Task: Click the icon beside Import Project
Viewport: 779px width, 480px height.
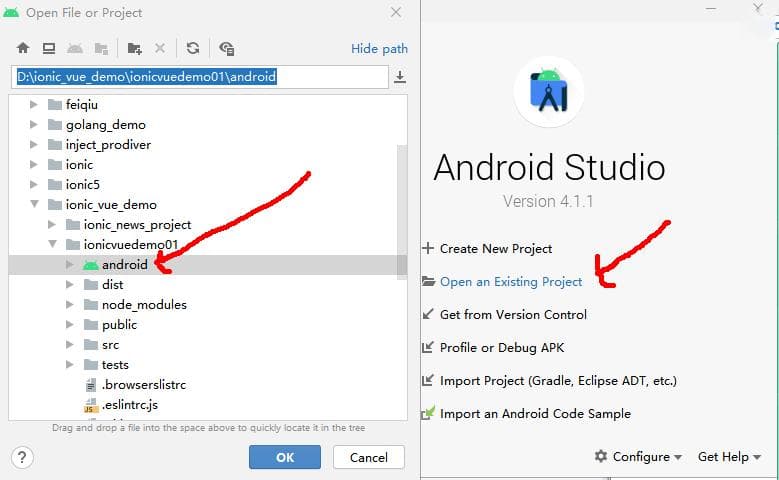Action: pyautogui.click(x=428, y=380)
